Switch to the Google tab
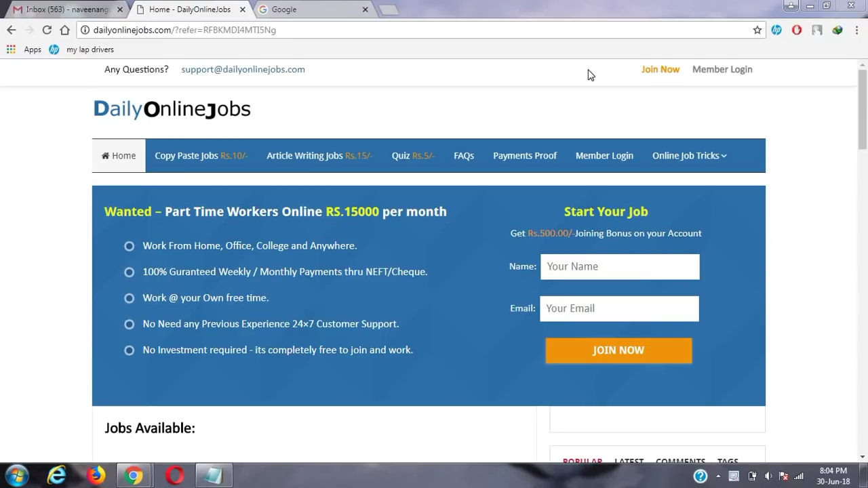Image resolution: width=868 pixels, height=488 pixels. (x=312, y=9)
